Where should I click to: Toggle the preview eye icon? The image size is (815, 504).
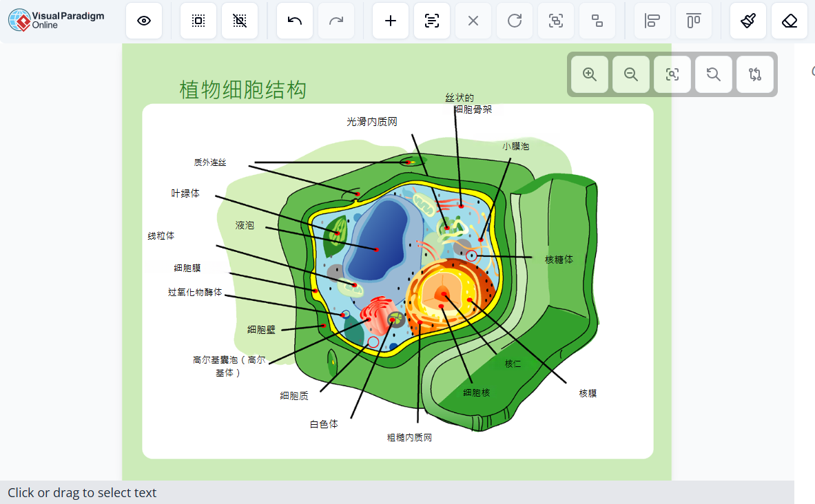tap(144, 21)
